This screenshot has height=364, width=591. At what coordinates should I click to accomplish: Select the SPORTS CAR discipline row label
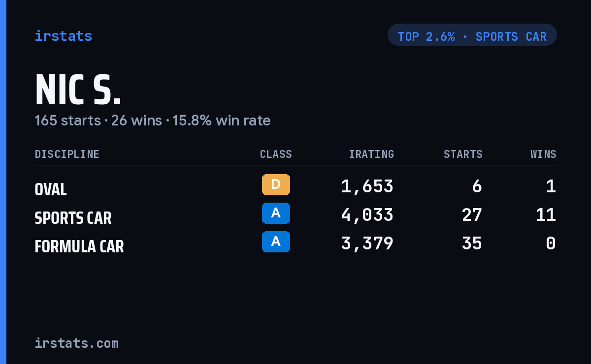tap(73, 218)
